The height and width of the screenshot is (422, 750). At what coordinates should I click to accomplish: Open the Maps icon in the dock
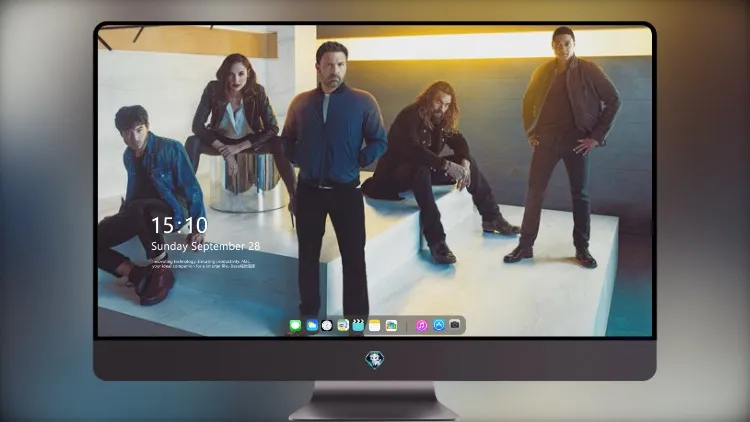(343, 326)
